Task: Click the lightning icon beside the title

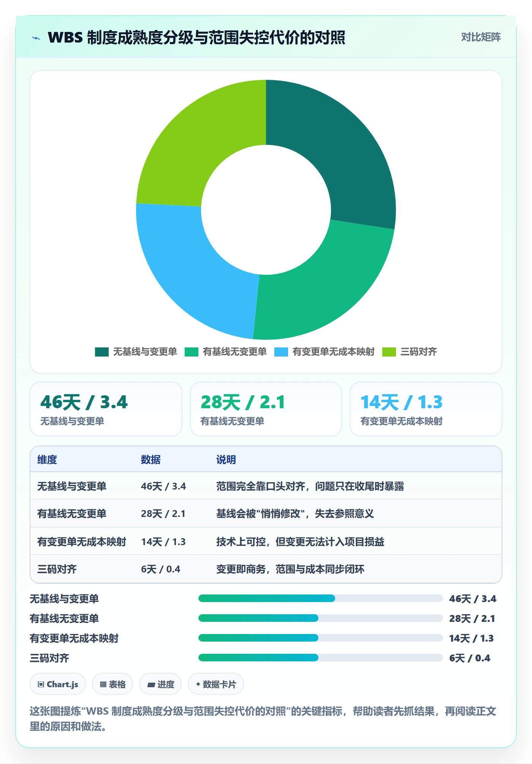Action: (36, 38)
